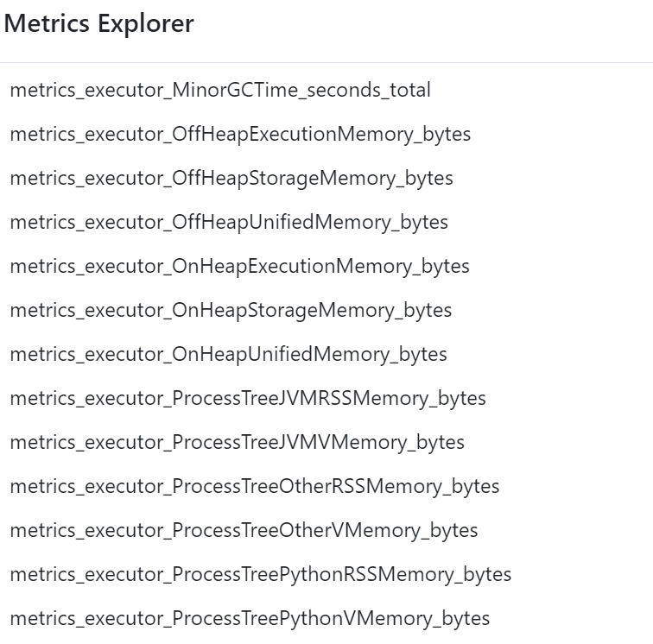Open metrics_executor_OnHeapStorageMemory_bytes
The height and width of the screenshot is (644, 653).
[231, 310]
